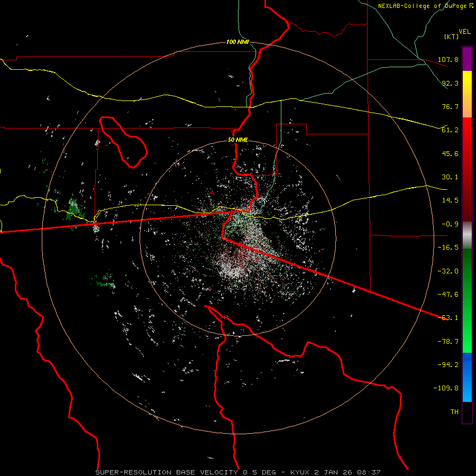Click the 08:37 timestamp in the caption
476x476 pixels.
point(369,472)
